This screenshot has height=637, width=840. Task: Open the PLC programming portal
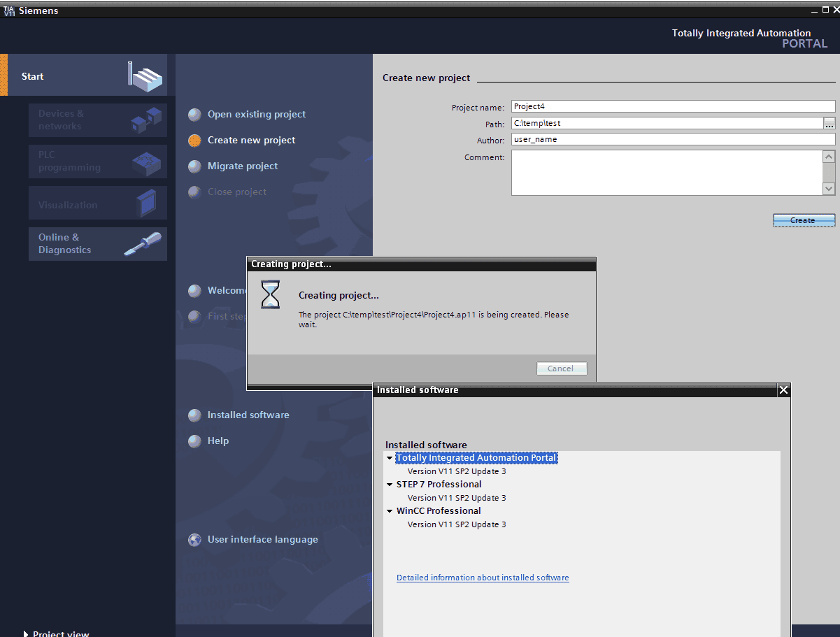[98, 162]
